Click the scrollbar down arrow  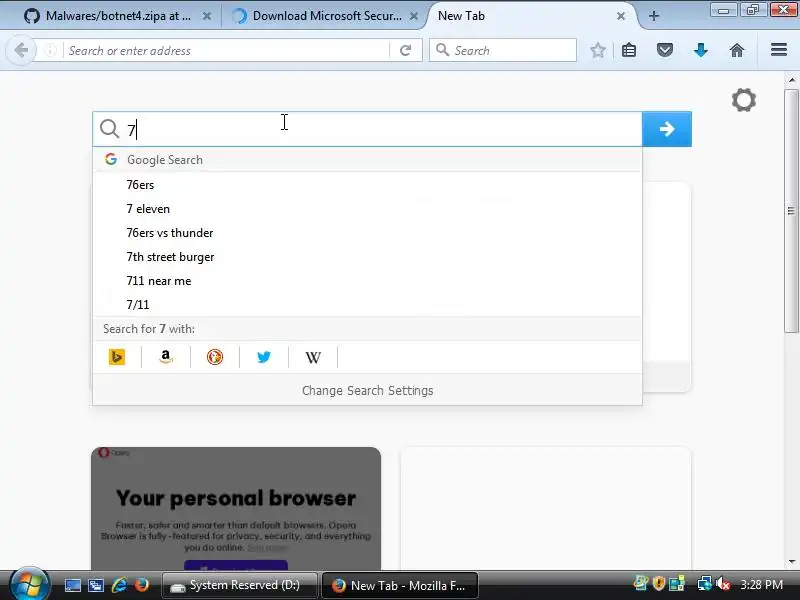[792, 562]
